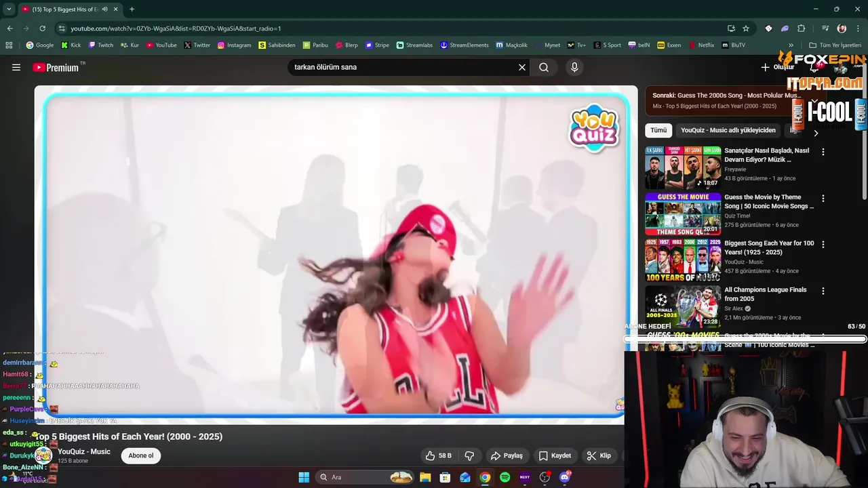Open the Apps grid in bookmarks bar
This screenshot has width=868, height=488.
[x=9, y=45]
